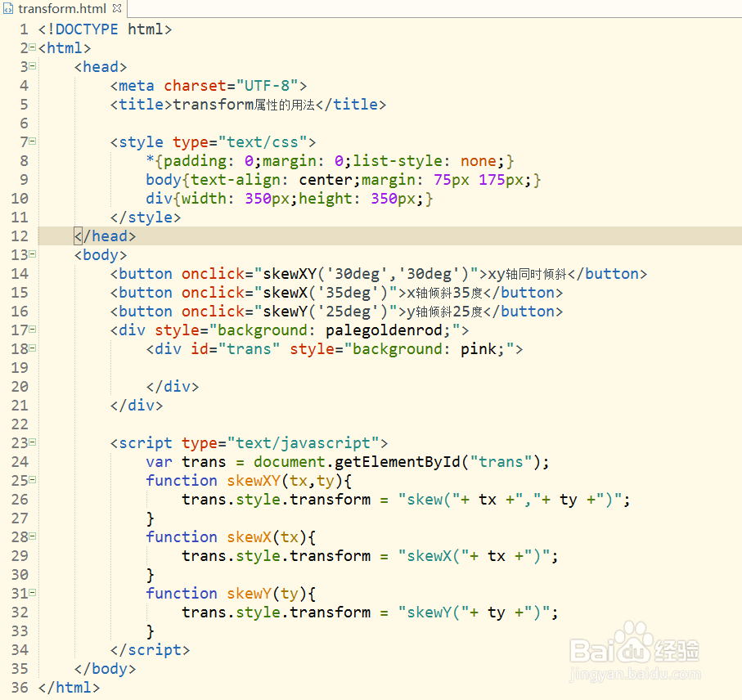
Task: Click the "skewY(" string on line 32
Action: 434,612
